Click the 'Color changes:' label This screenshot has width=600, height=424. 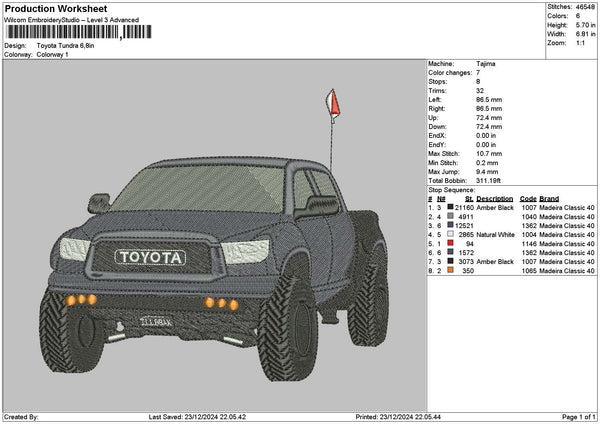pyautogui.click(x=450, y=73)
